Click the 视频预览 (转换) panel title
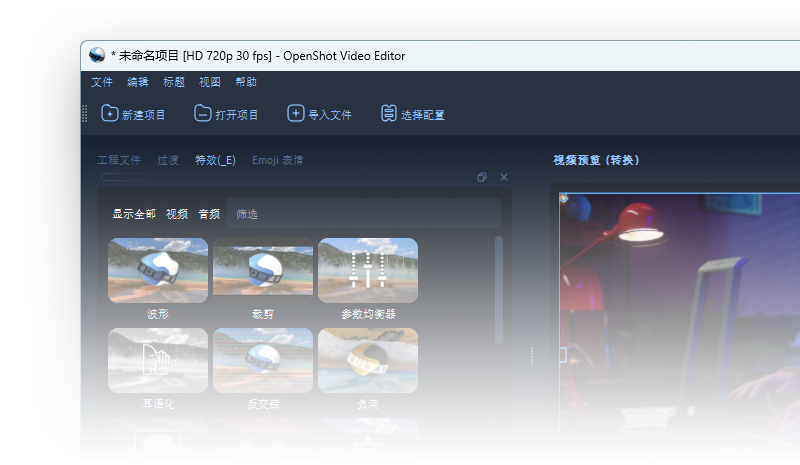The image size is (800, 465). pos(596,160)
